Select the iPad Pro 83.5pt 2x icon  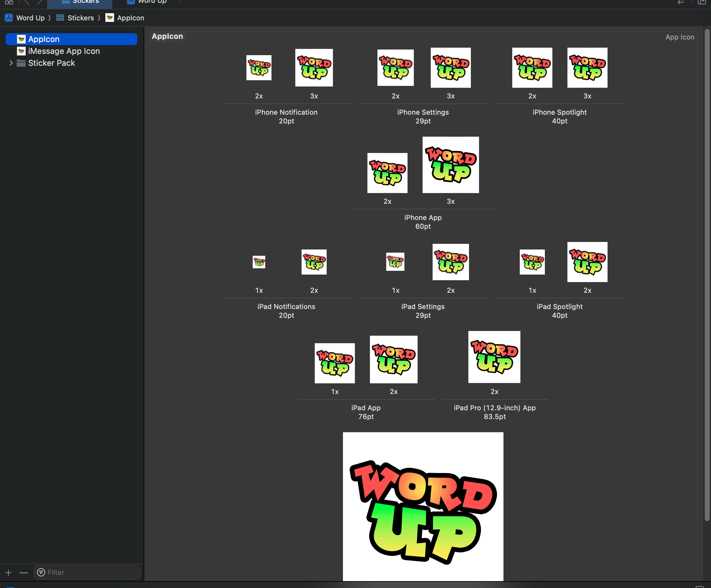(x=494, y=357)
